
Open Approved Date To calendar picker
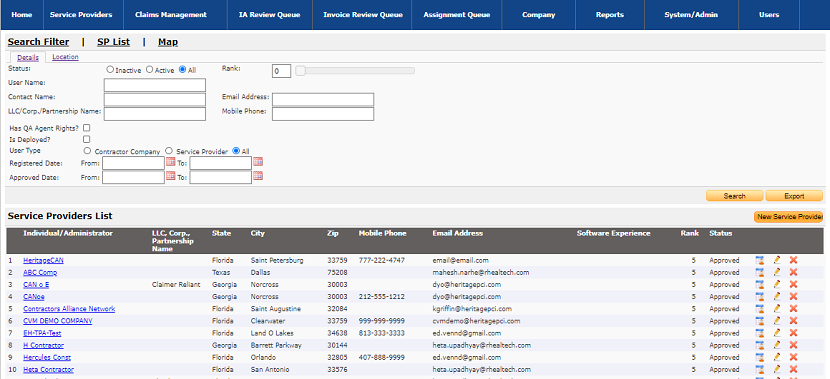click(258, 176)
